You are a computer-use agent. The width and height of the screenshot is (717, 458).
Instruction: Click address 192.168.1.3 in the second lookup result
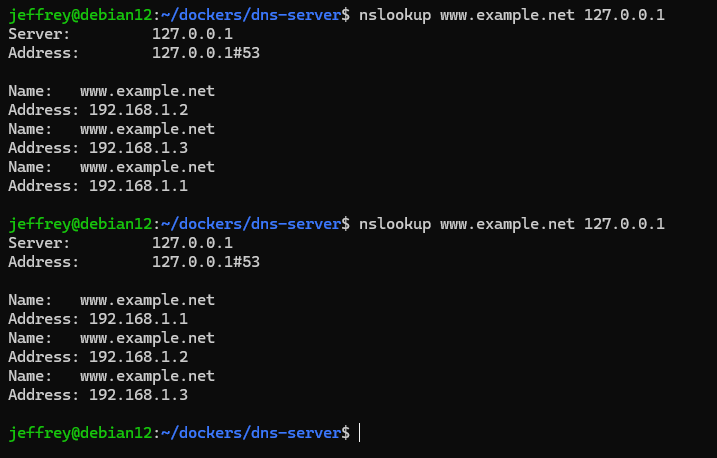tap(138, 395)
